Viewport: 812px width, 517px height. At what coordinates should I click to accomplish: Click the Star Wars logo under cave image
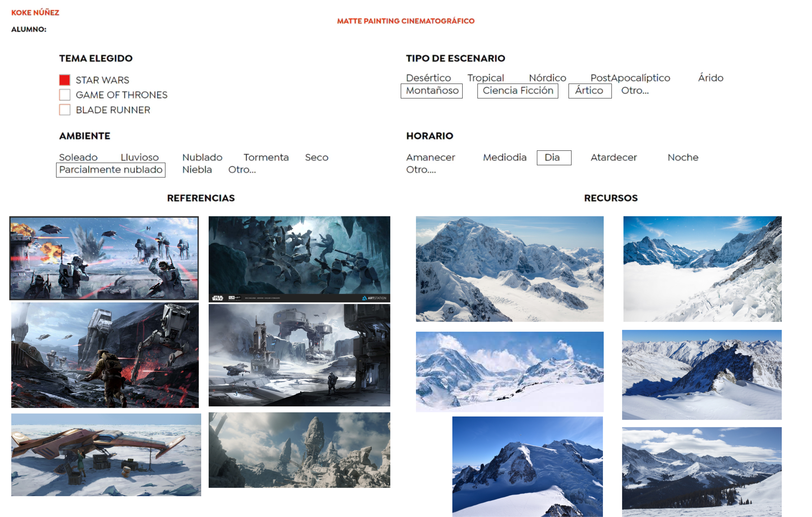click(218, 298)
